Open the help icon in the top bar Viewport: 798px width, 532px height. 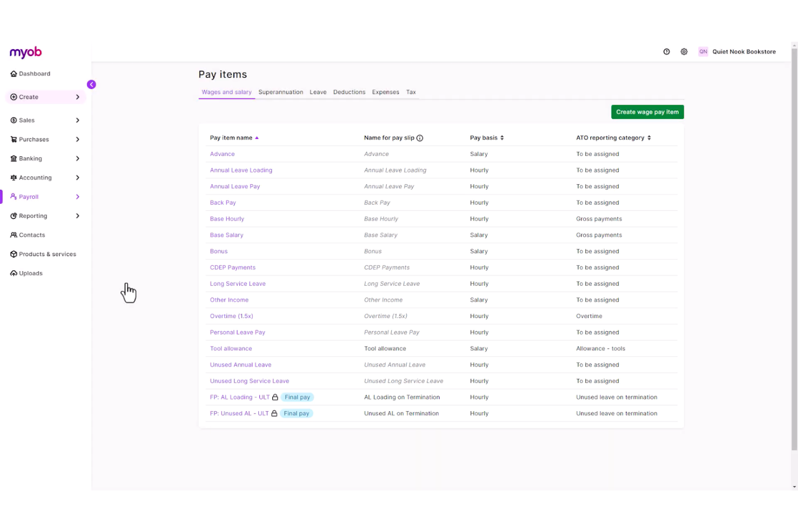coord(666,51)
